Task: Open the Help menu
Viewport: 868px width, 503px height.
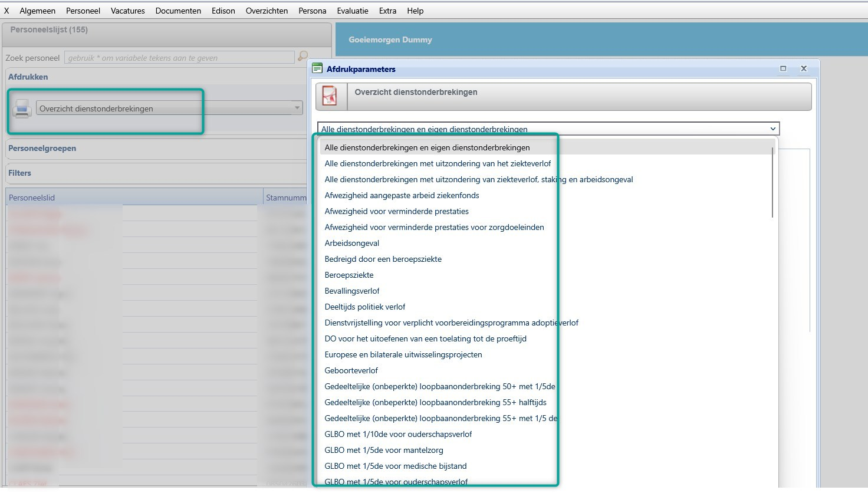Action: [x=415, y=11]
